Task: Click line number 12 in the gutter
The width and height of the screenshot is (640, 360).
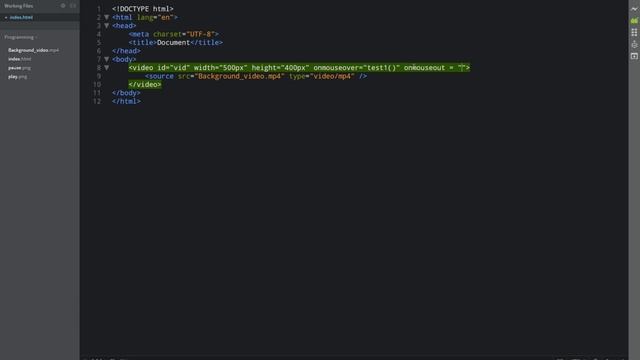Action: pos(97,101)
